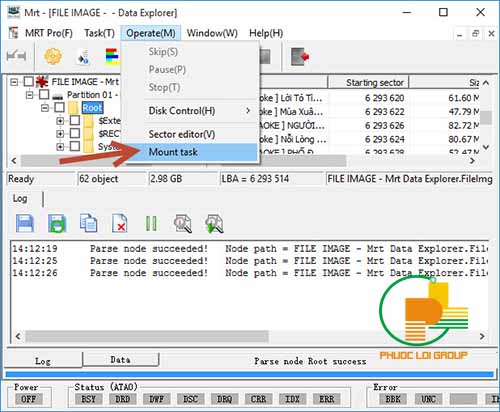Viewport: 500px width, 412px height.
Task: Click the blue arrow info toolbar icon
Action: pos(83,57)
